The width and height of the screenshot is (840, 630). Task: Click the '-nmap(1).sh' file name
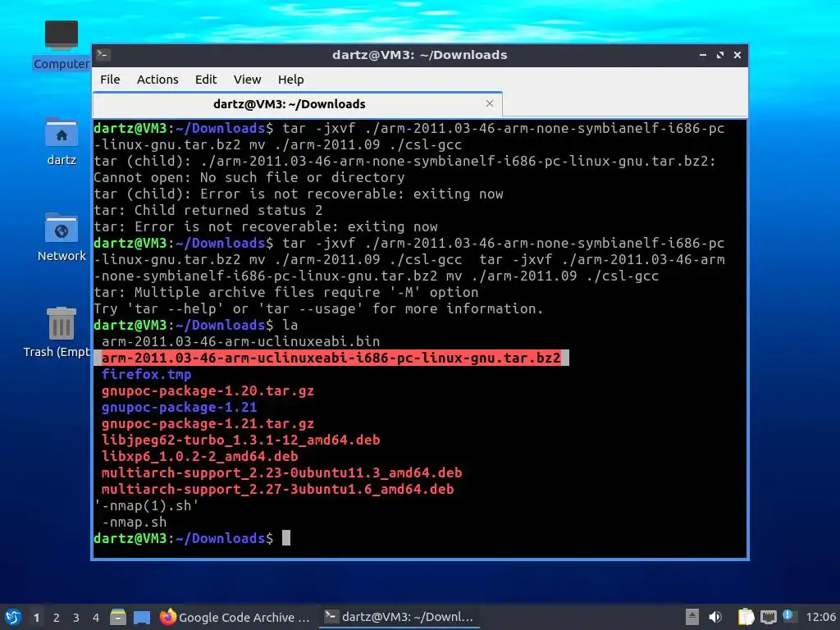click(x=146, y=505)
